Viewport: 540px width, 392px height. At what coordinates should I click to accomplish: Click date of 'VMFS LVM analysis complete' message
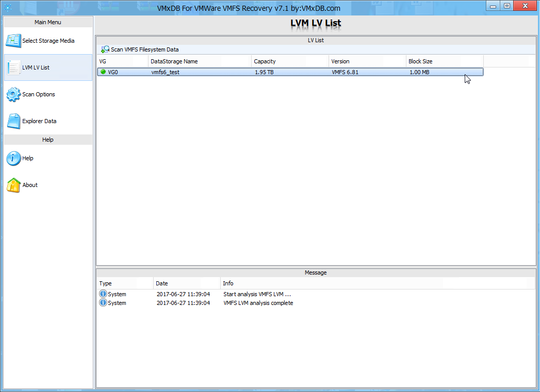[x=183, y=303]
